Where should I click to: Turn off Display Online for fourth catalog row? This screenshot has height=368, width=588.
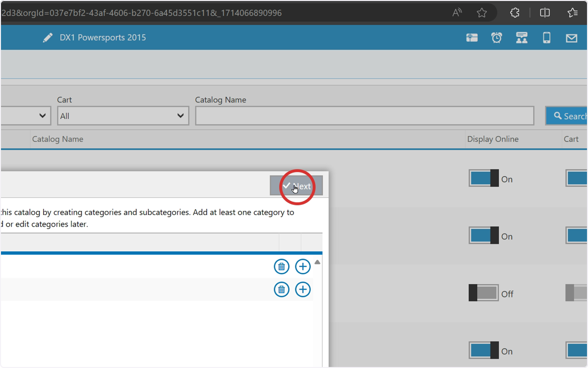[484, 350]
